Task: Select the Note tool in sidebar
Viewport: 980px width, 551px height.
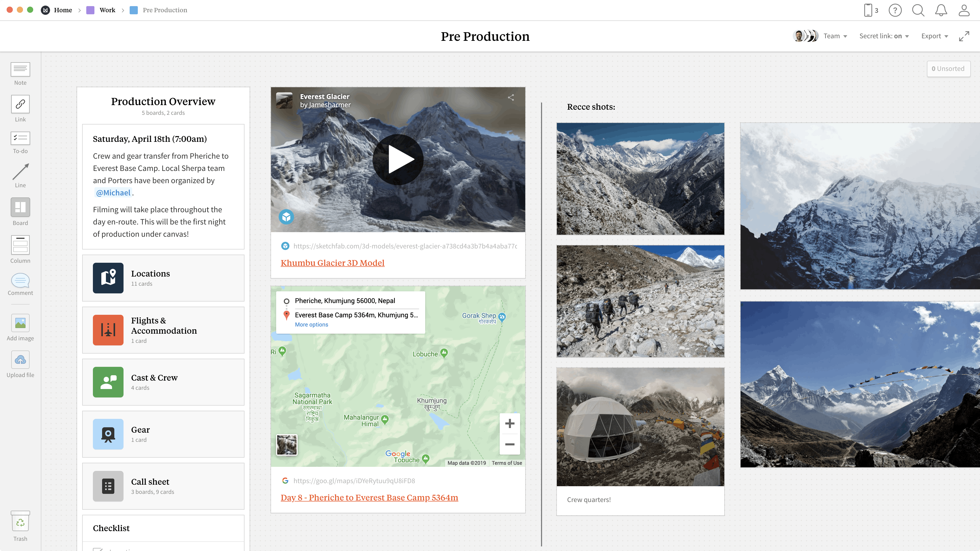Action: point(20,70)
